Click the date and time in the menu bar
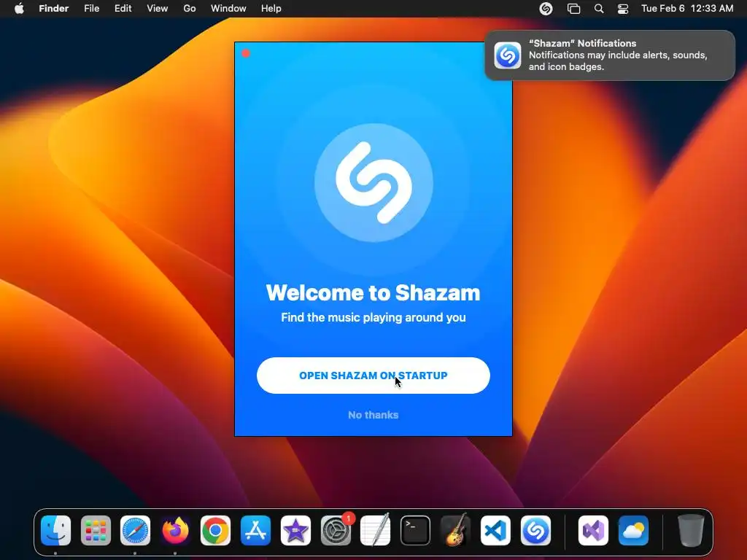This screenshot has height=560, width=747. pos(687,9)
